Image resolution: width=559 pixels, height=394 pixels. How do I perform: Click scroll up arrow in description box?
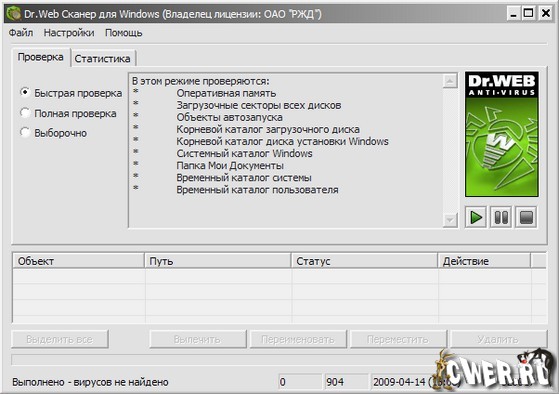[x=450, y=81]
